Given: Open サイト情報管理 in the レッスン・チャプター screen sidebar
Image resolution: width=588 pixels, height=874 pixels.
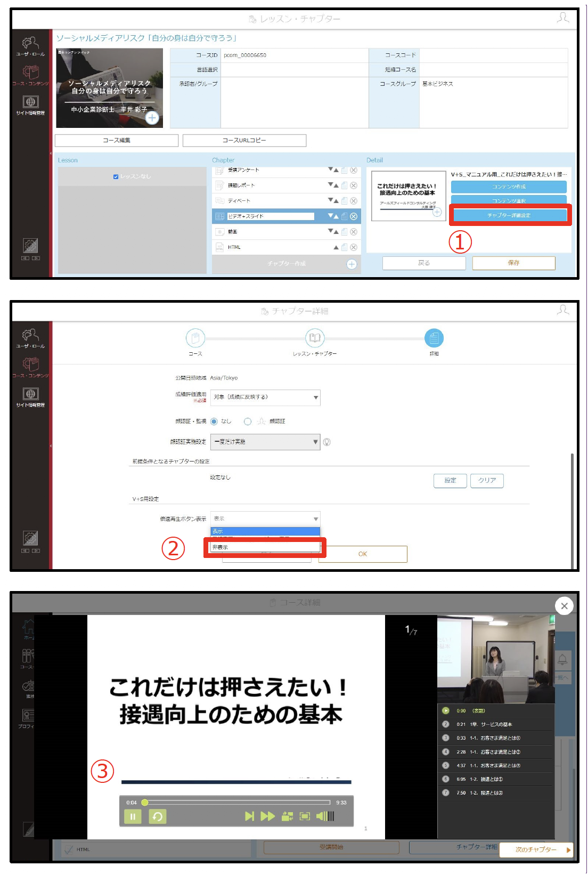Looking at the screenshot, I should pyautogui.click(x=30, y=105).
